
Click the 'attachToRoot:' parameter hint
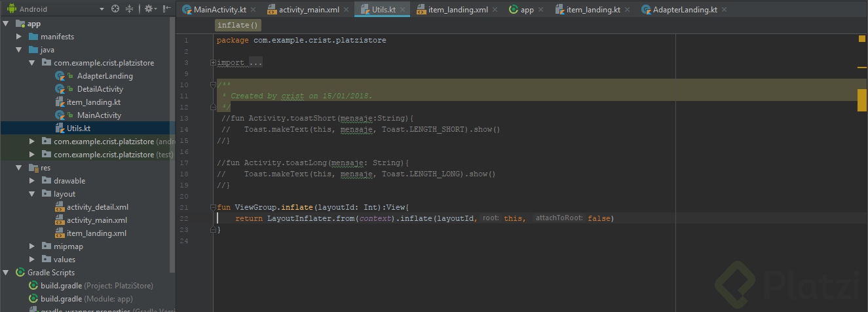click(x=559, y=218)
